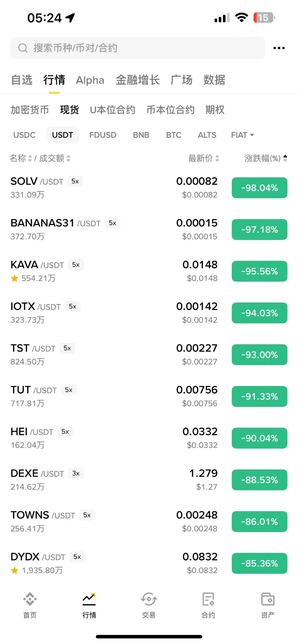
Task: Tap the search magnifier icon
Action: [23, 48]
